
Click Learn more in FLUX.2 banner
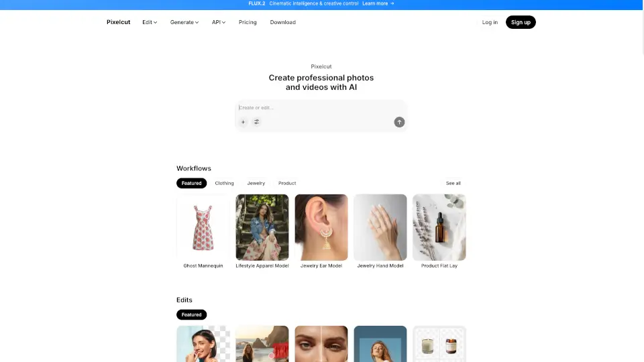[378, 3]
